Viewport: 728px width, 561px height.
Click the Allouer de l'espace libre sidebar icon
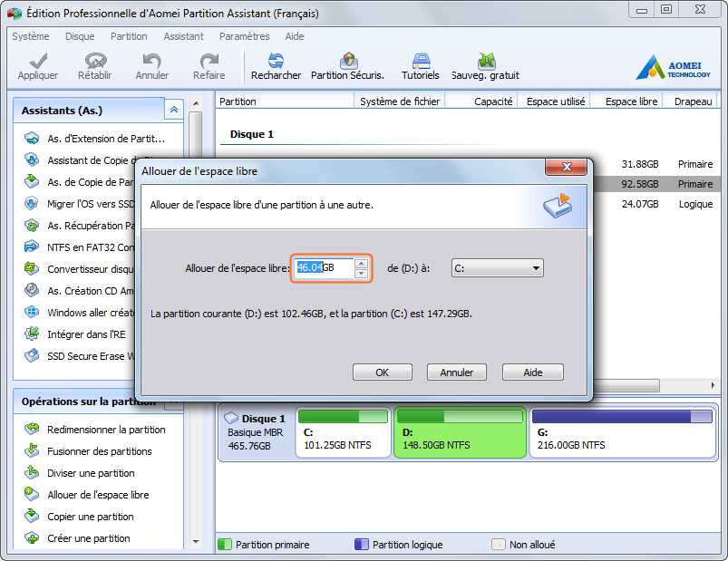(32, 495)
